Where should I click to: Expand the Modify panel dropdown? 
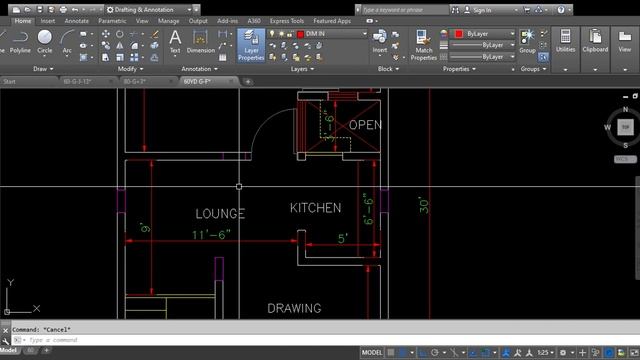point(130,69)
